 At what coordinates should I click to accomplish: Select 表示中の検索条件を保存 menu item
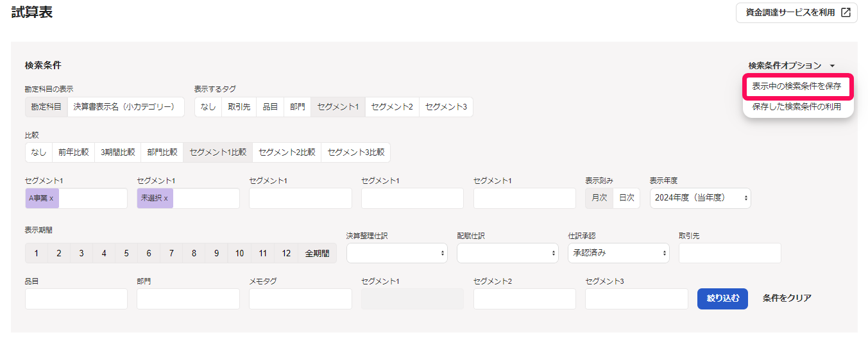coord(796,86)
